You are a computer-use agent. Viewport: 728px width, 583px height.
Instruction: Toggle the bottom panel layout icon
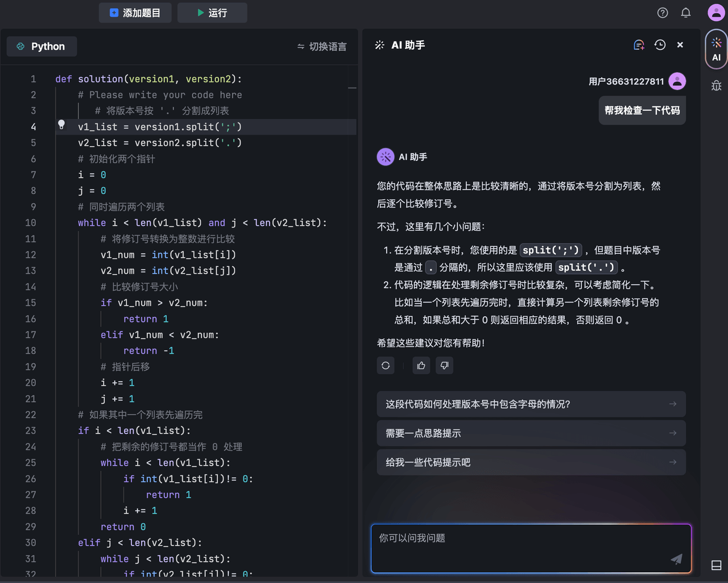(716, 565)
